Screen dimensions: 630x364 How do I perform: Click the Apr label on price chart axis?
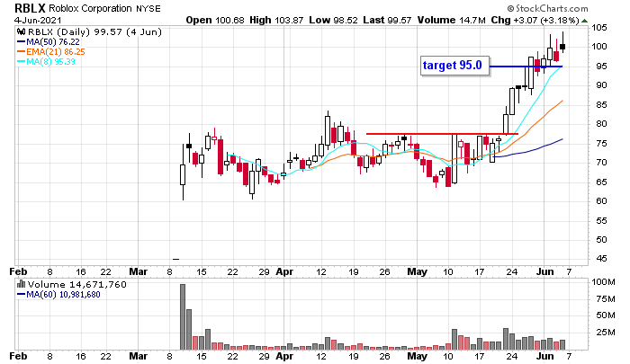(284, 271)
